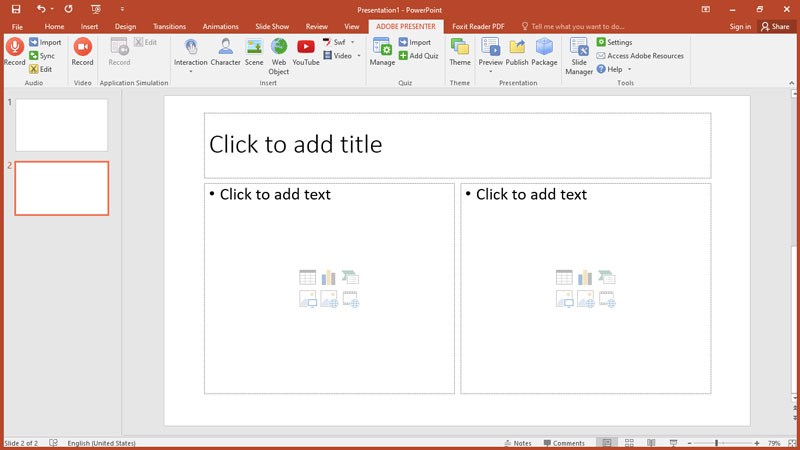Viewport: 800px width, 450px height.
Task: Insert chart icon in left placeholder
Action: (329, 278)
